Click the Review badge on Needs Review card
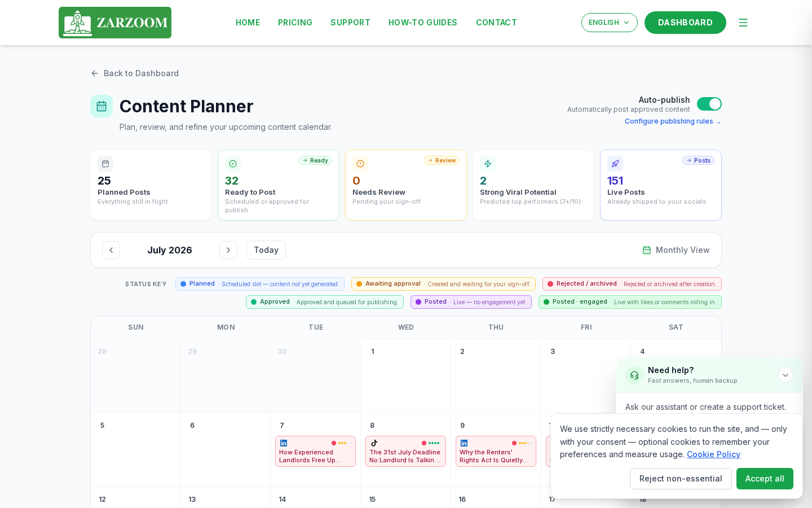This screenshot has width=812, height=508. coord(442,160)
